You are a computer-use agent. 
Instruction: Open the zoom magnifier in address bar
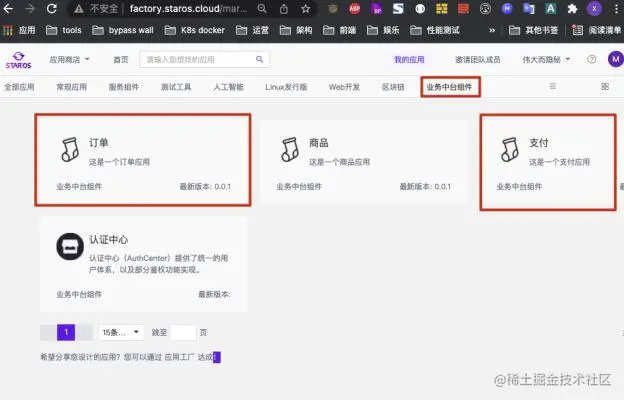coord(262,8)
